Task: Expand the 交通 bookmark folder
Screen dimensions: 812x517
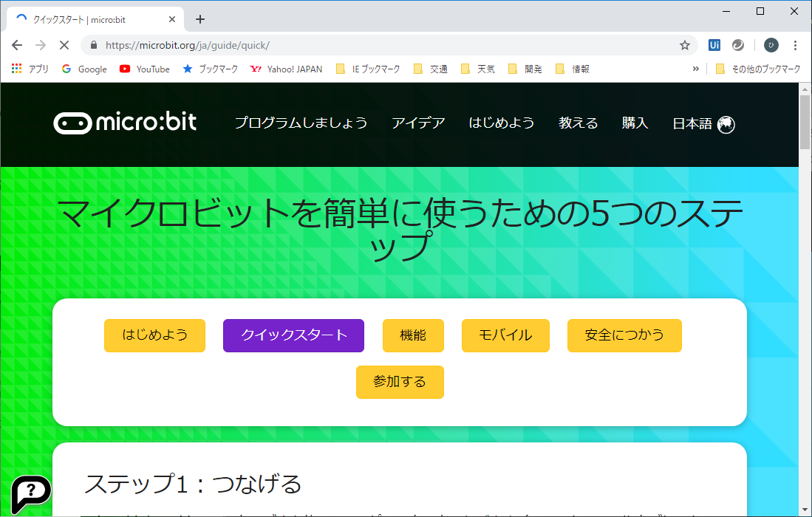Action: click(x=431, y=69)
